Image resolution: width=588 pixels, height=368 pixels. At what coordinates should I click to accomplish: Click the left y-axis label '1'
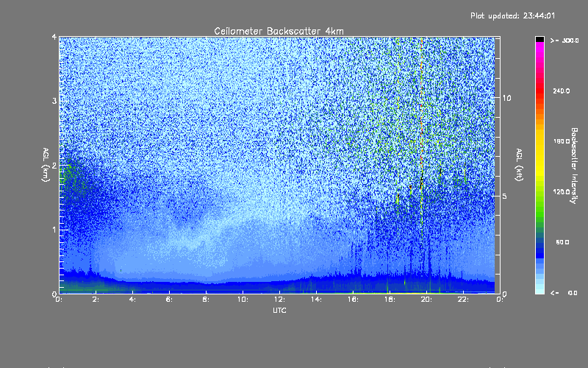(54, 230)
